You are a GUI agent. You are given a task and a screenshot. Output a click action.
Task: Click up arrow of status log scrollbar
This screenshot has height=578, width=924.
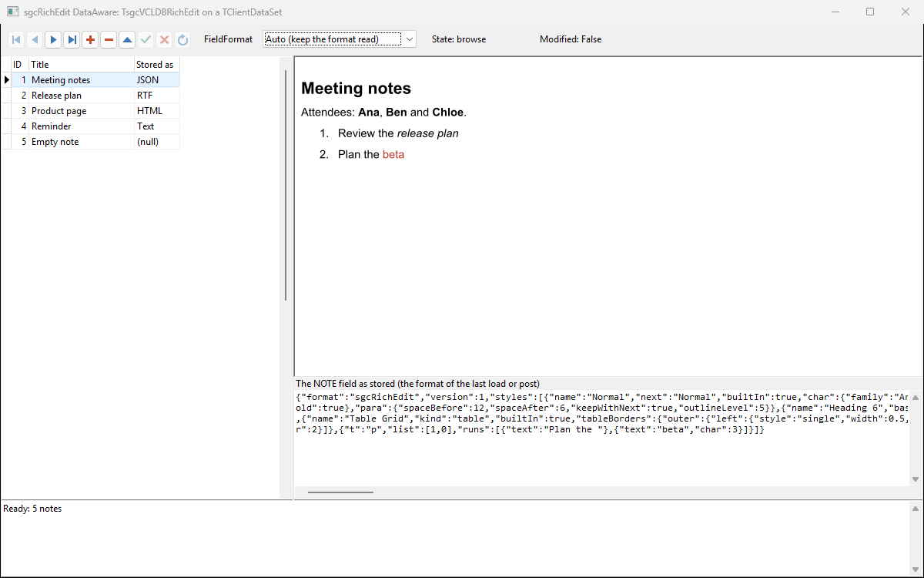(x=916, y=509)
